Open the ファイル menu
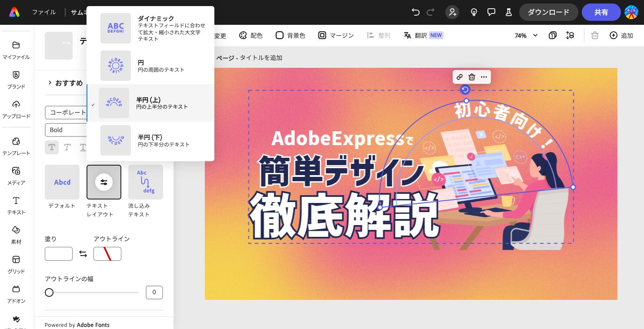644x329 pixels. coord(43,12)
